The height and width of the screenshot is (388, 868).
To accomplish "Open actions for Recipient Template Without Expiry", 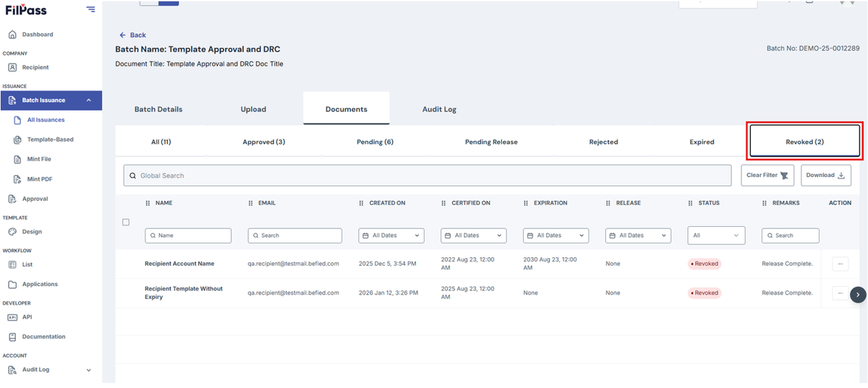I will coord(841,293).
